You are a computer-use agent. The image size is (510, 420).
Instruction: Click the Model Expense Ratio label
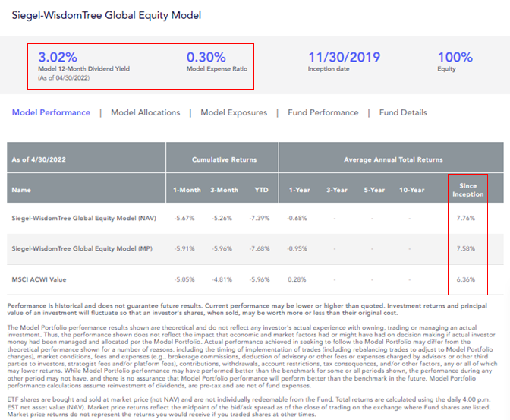pyautogui.click(x=217, y=68)
